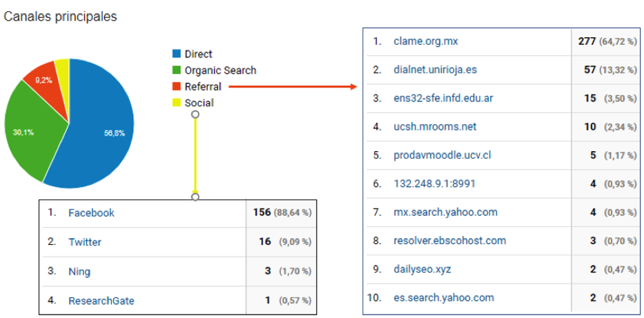This screenshot has height=318, width=644.
Task: Click the ucsh.mrooms.net link
Action: (x=434, y=127)
